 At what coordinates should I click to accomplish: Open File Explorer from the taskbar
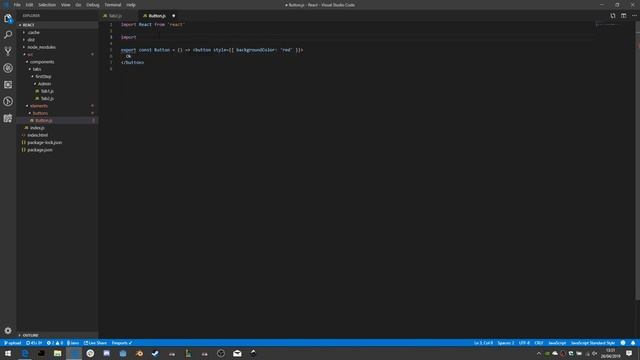58,353
